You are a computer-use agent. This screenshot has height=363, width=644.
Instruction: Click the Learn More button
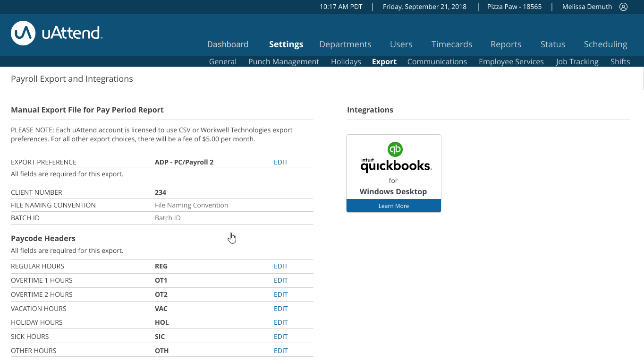coord(393,206)
